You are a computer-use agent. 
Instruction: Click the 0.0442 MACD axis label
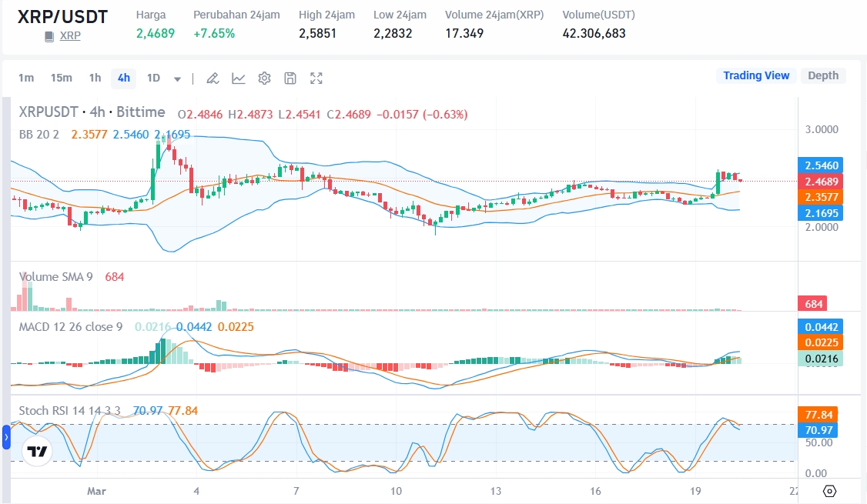tap(821, 326)
